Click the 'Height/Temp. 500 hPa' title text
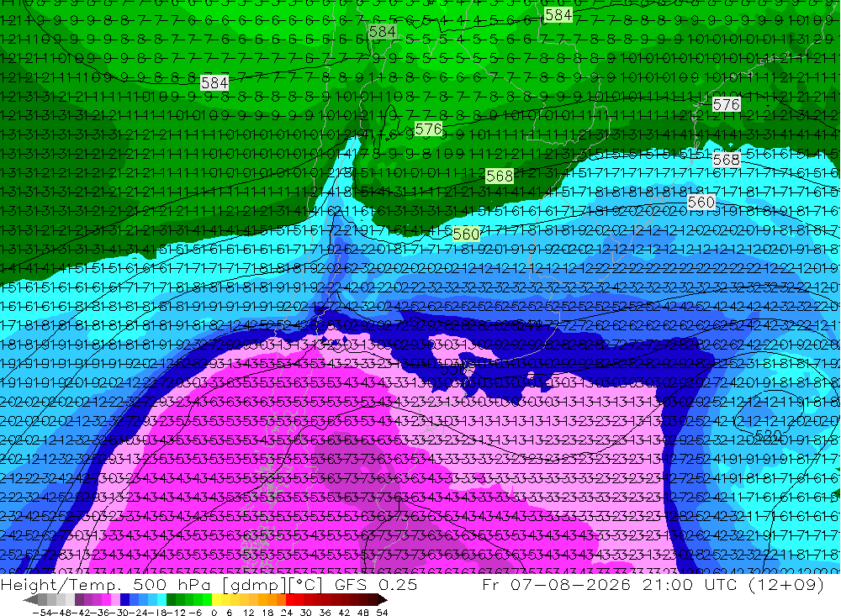The image size is (841, 616). 108,585
